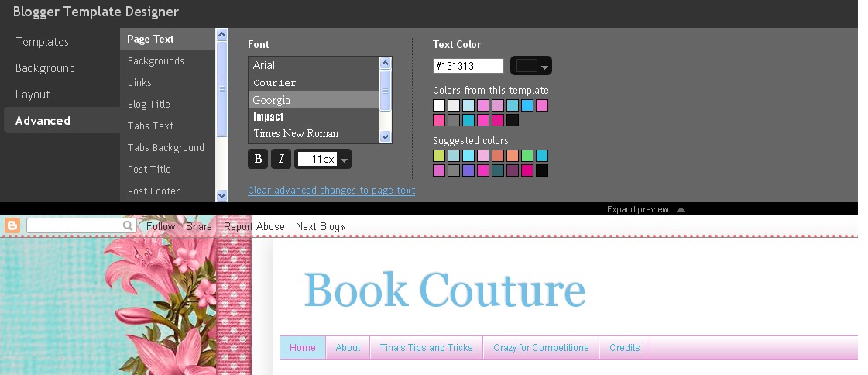Screen dimensions: 868x375
Task: Open the About tab of the blog
Action: coord(348,347)
